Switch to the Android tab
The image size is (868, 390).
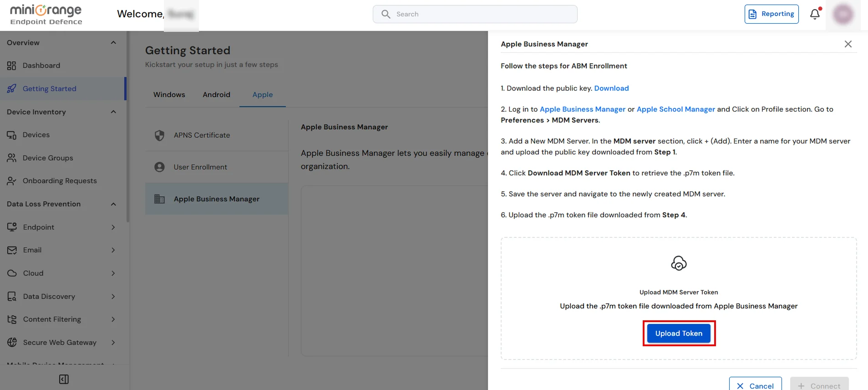217,95
